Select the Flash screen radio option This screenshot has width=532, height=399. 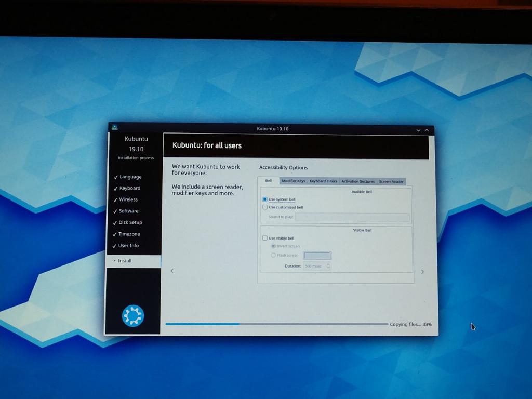(273, 255)
